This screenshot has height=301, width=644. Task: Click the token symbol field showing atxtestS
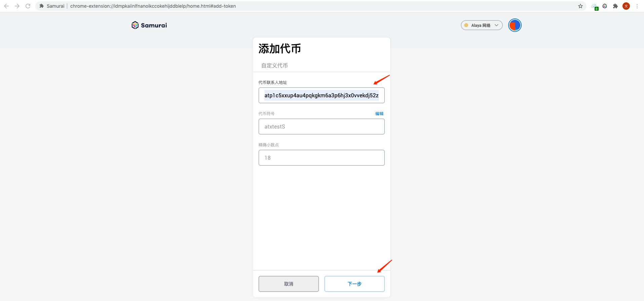pyautogui.click(x=321, y=127)
